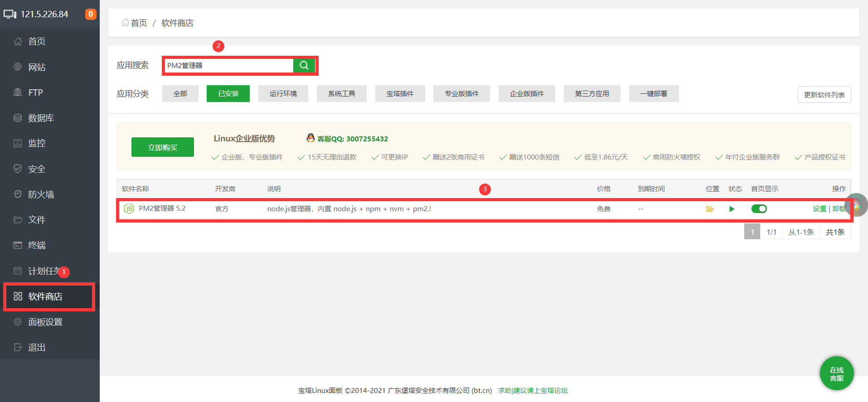Click the 卸载 link for PM2管理器
The width and height of the screenshot is (868, 402).
tap(839, 208)
